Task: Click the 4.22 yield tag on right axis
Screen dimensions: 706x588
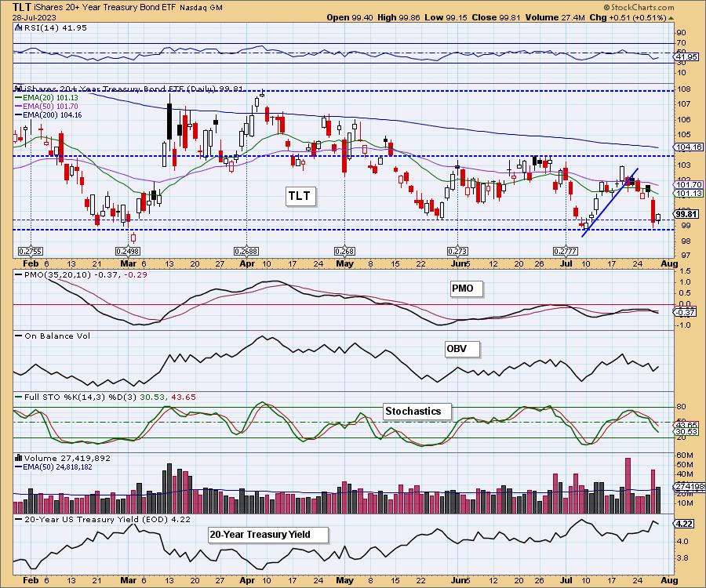Action: 684,524
